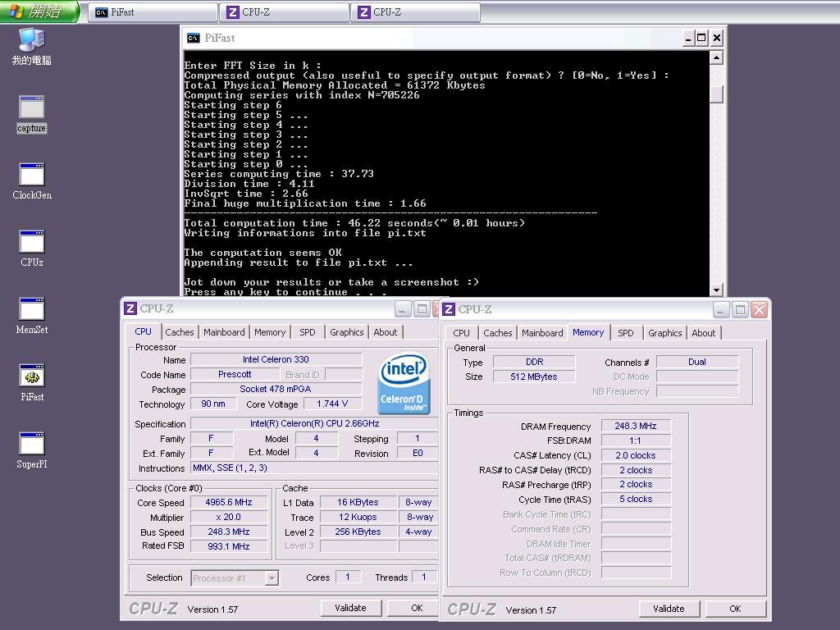Open the My Computer desktop icon

pos(32,47)
